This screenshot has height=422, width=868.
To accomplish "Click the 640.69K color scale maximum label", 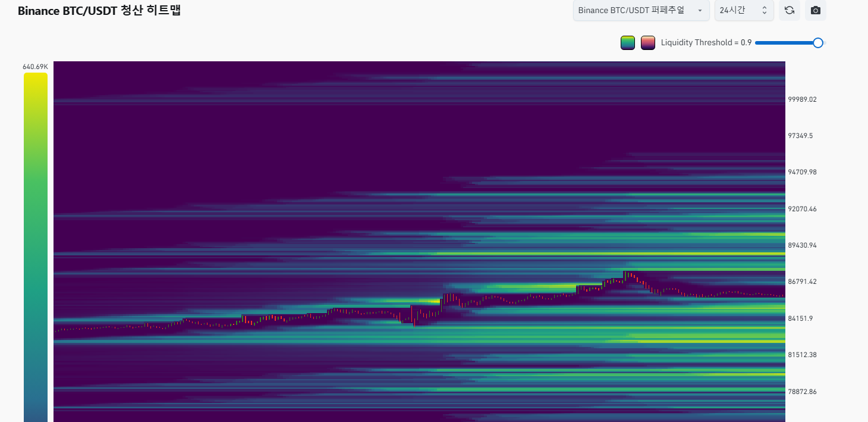I will 35,67.
